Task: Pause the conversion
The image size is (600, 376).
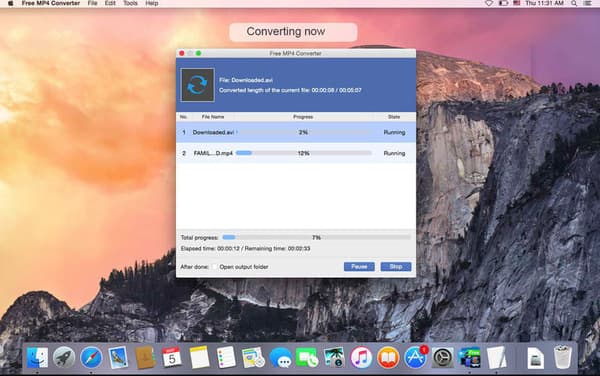Action: tap(359, 267)
